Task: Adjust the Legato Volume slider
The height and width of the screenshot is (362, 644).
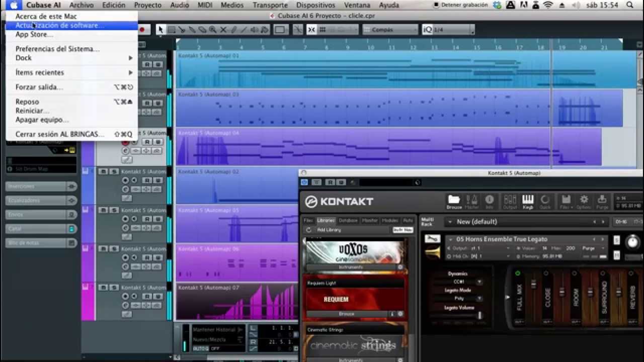Action: coord(479,315)
